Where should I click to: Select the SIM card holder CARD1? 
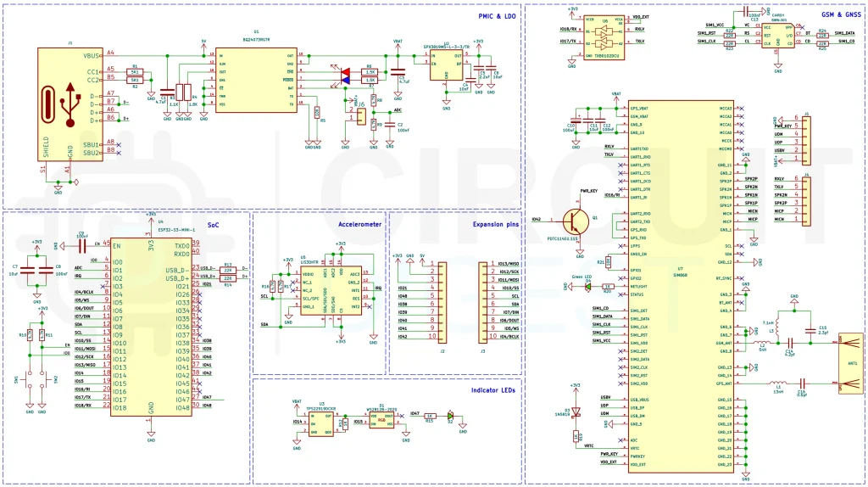(x=778, y=36)
